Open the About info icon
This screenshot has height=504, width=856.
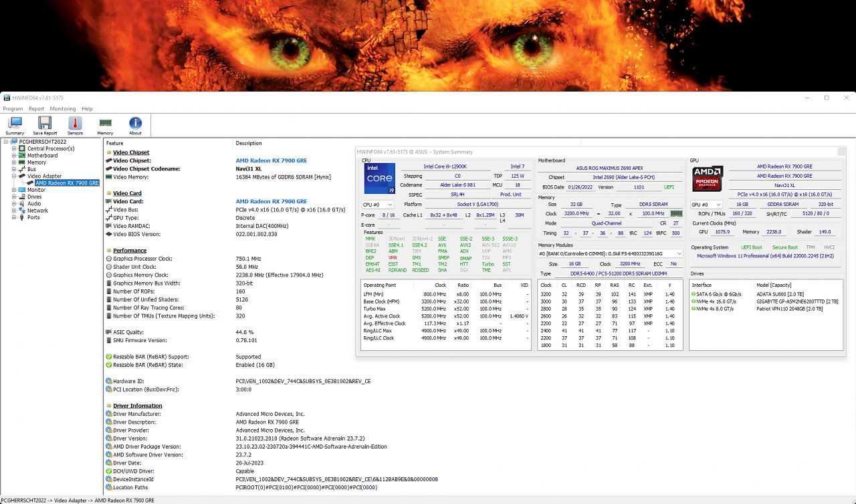(x=135, y=126)
